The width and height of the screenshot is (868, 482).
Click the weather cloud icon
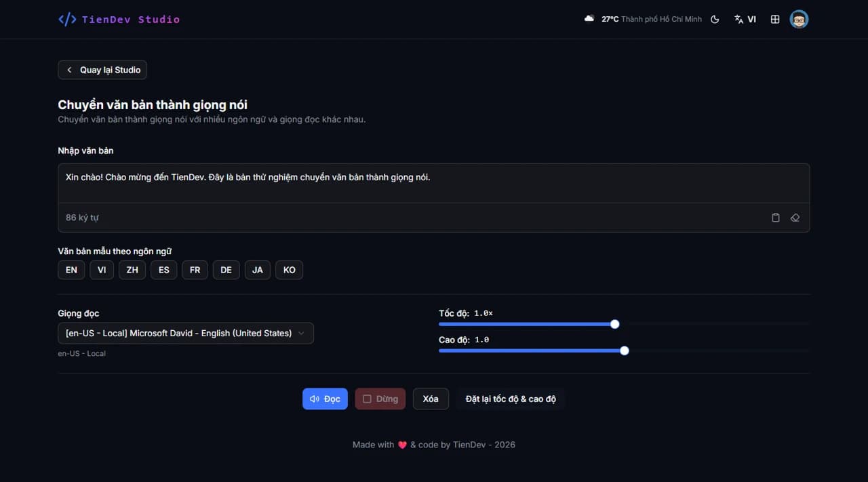(589, 19)
